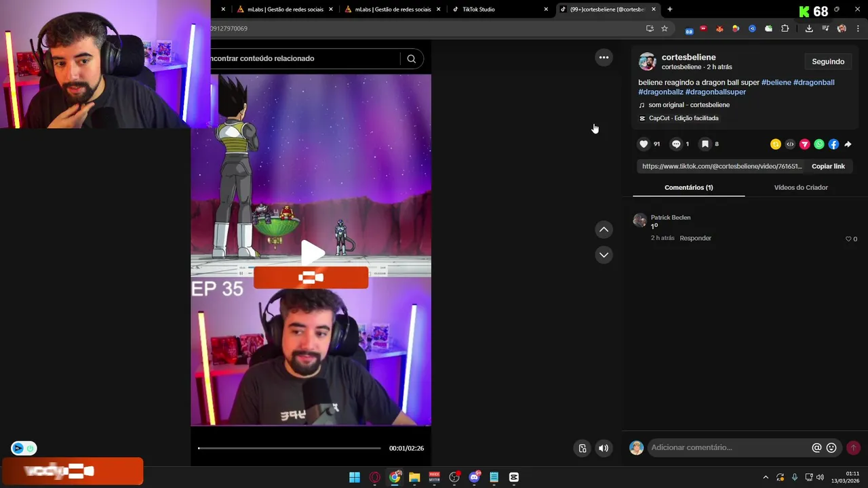Mute the video with the speaker icon
Screen dimensions: 868x488
(x=604, y=448)
